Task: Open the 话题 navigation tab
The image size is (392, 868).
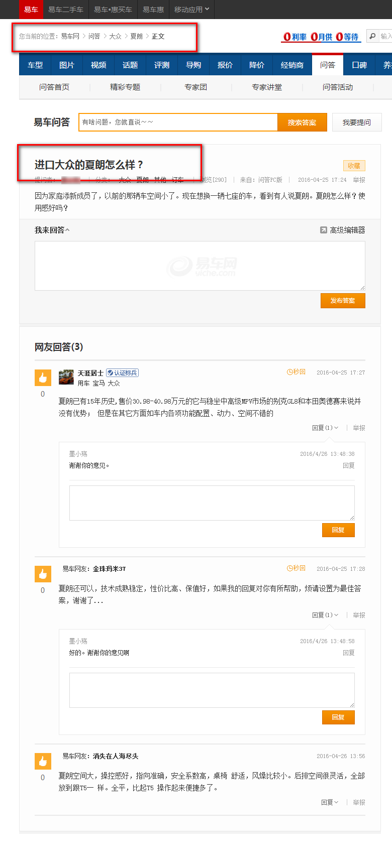Action: pyautogui.click(x=130, y=65)
